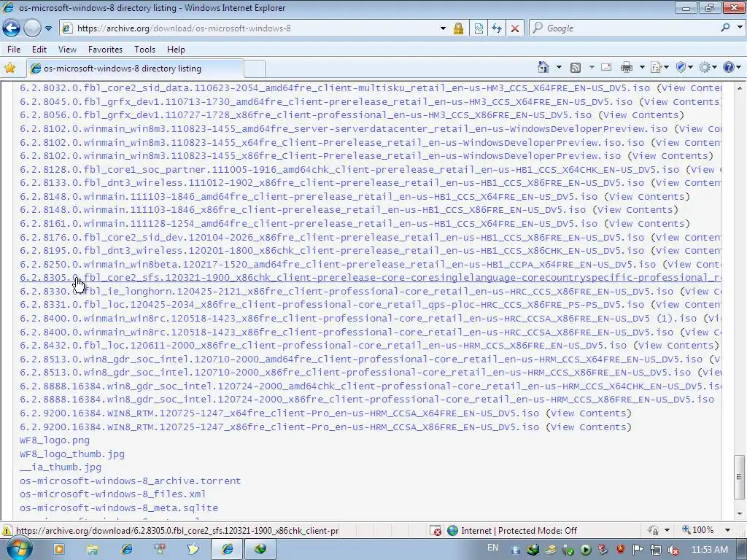The image size is (747, 560).
Task: Click the Forward navigation arrow button
Action: [32, 28]
